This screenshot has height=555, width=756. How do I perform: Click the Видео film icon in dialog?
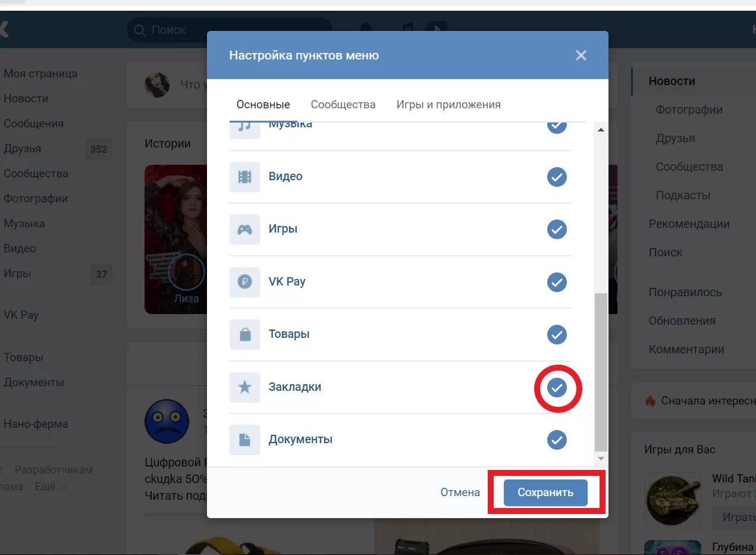coord(244,177)
